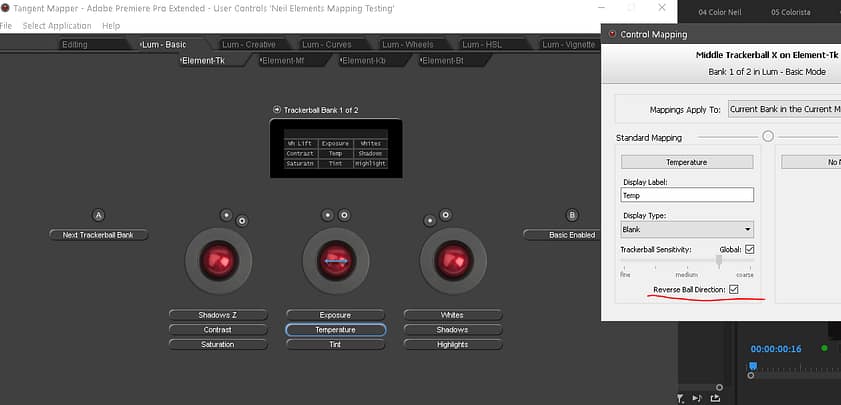Click the right red trackerball
This screenshot has height=405, width=841.
pyautogui.click(x=453, y=261)
